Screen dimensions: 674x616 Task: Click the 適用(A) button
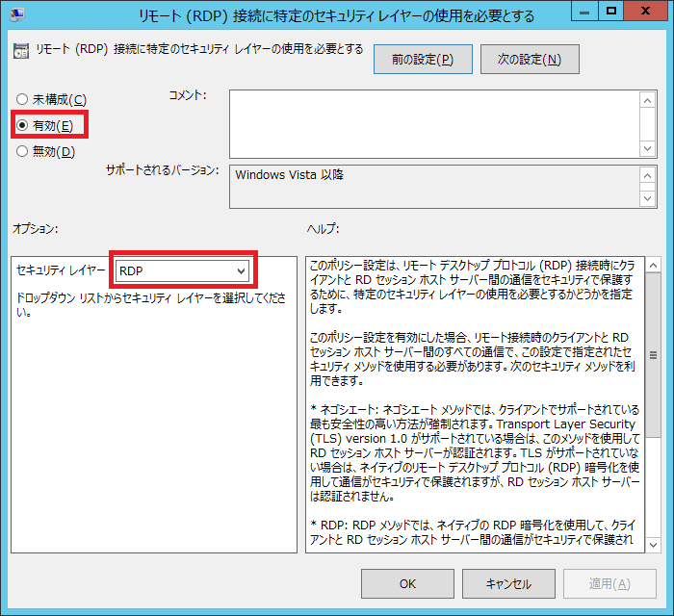(x=609, y=584)
